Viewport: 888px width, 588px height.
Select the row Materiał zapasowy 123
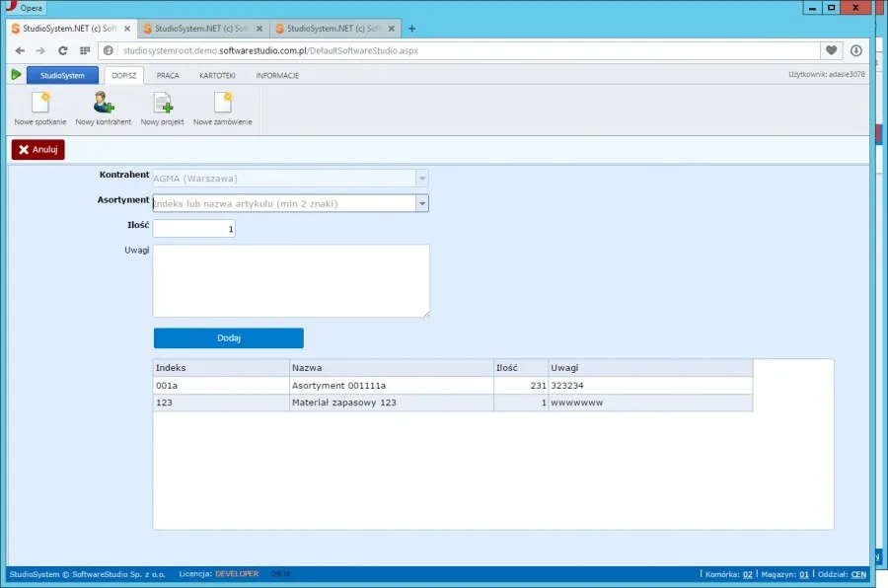[x=453, y=403]
